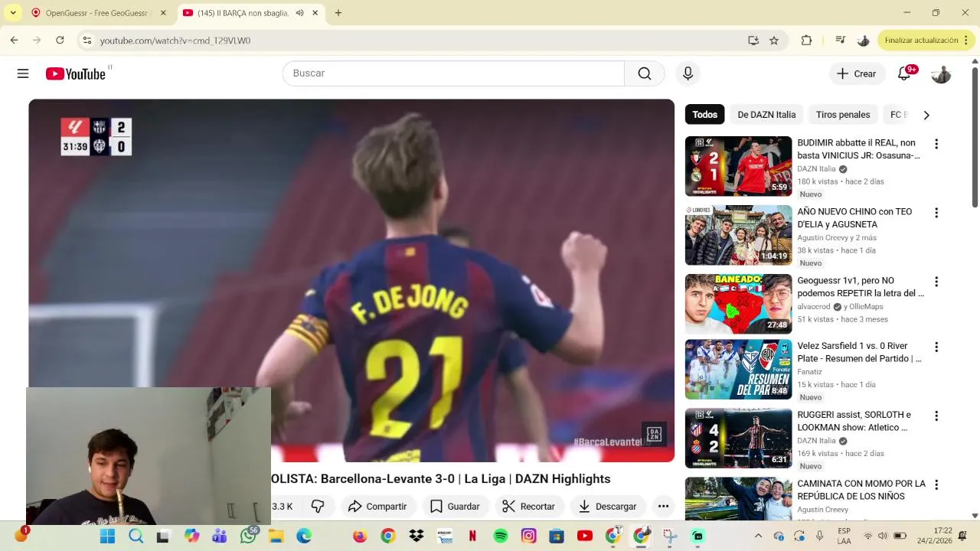980x551 pixels.
Task: Open AÑO NUEVO CHINO thumbnail
Action: tap(738, 235)
